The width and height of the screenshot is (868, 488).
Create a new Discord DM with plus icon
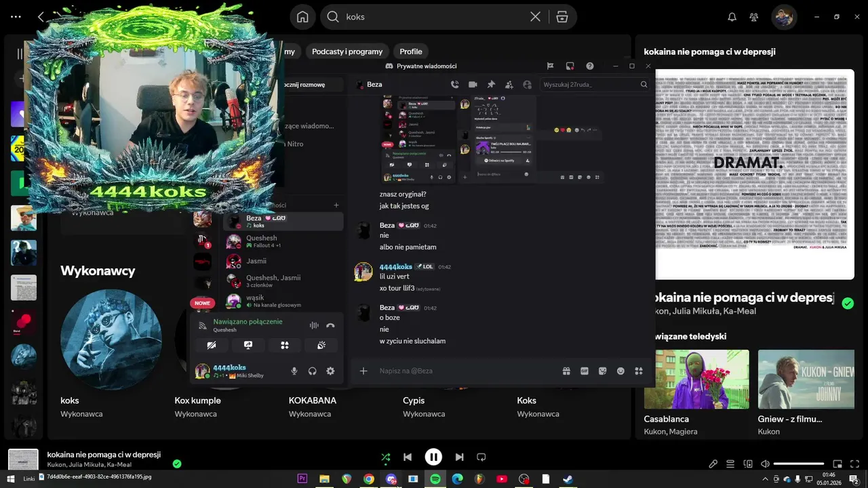pos(336,205)
